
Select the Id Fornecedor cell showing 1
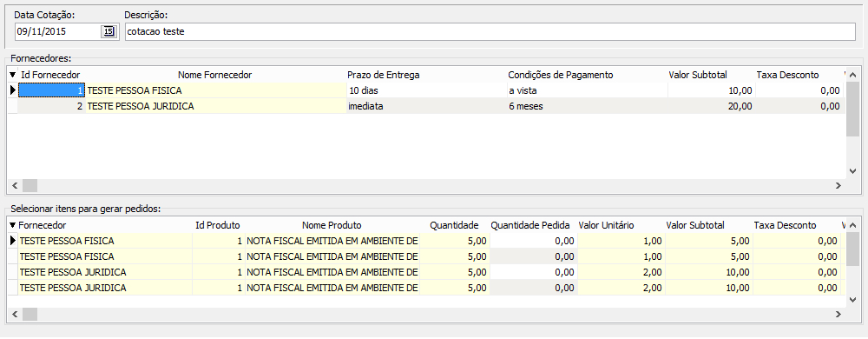coord(51,90)
